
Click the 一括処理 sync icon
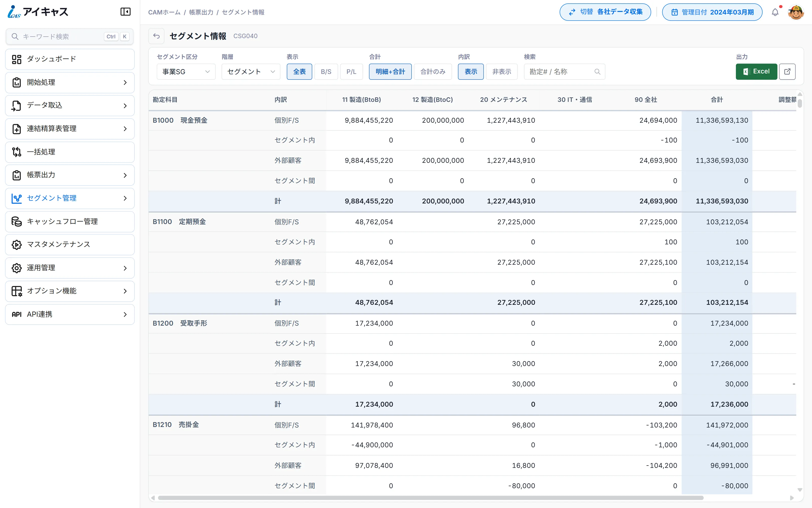coord(16,152)
